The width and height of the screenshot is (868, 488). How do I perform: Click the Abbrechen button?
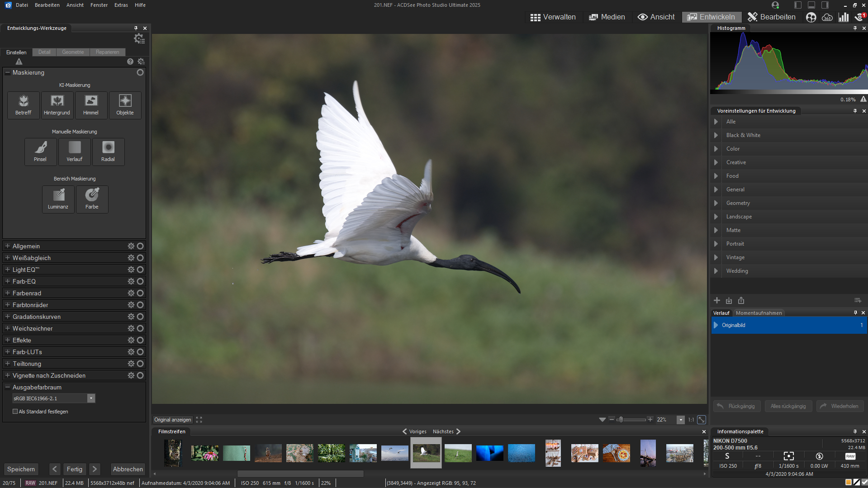(x=128, y=469)
